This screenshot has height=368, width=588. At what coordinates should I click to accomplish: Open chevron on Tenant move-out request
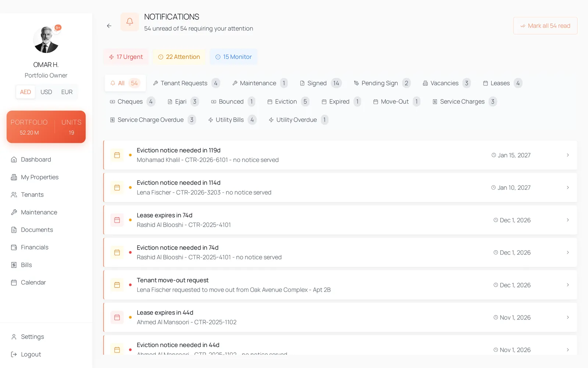tap(568, 285)
